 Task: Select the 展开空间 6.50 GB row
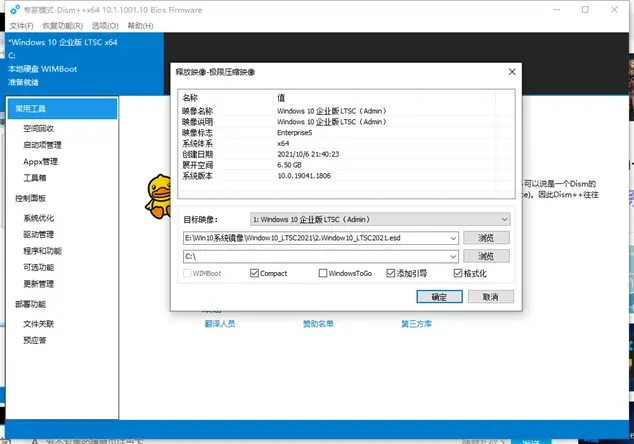point(346,165)
